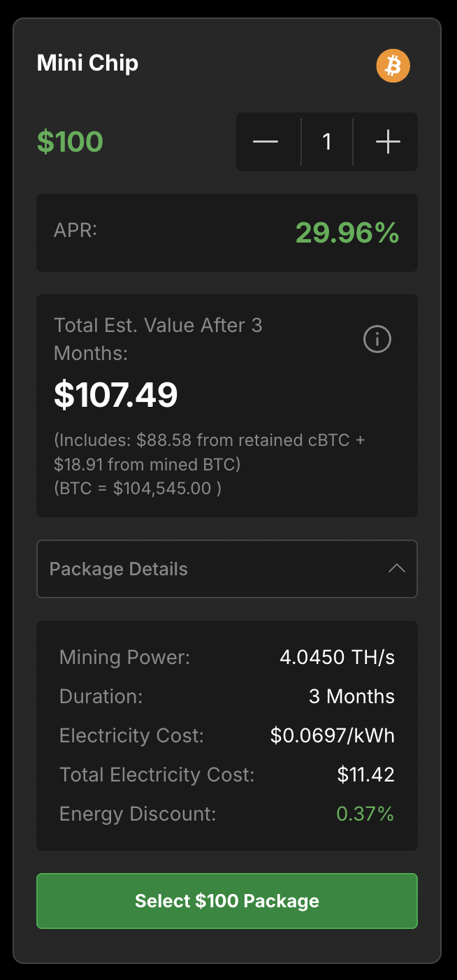Click the Energy Discount label
Screen dimensions: 457x980
coord(138,814)
